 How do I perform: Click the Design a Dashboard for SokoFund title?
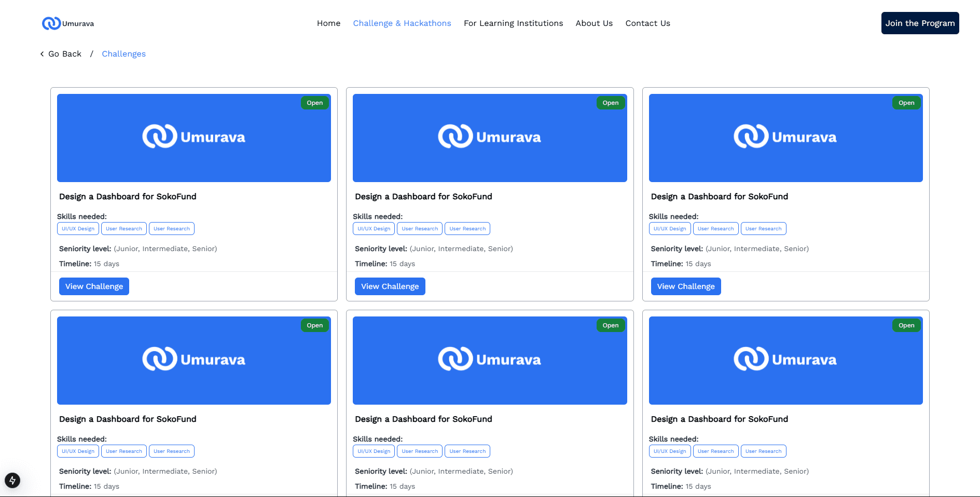(127, 196)
